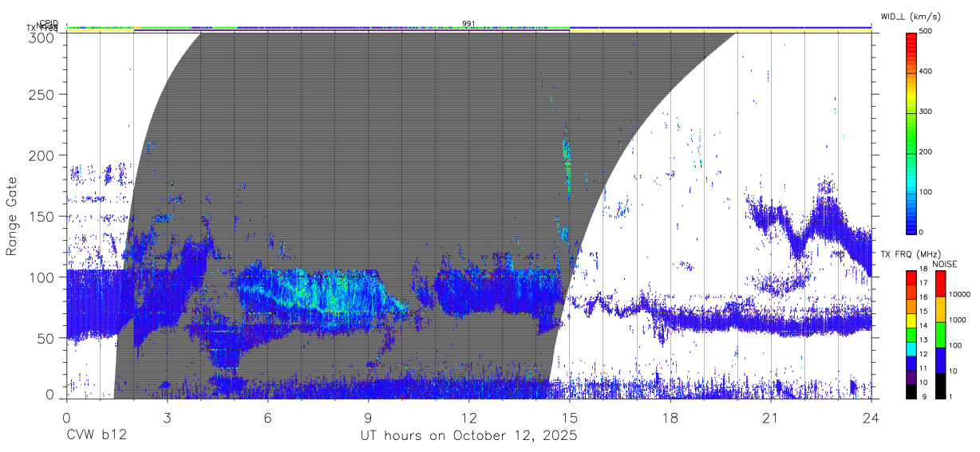
Task: Click the 300 tick on Range Gate axis
Action: pyautogui.click(x=43, y=37)
